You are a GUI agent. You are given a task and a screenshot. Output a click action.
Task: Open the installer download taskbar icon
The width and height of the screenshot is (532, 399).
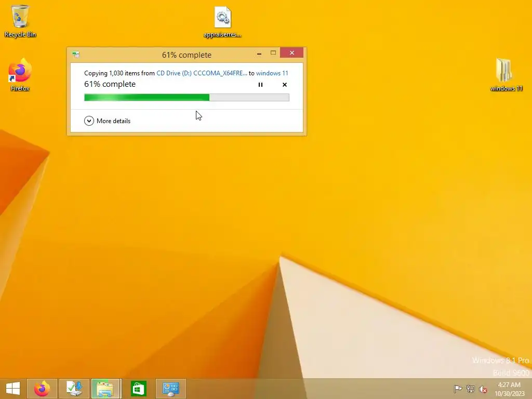click(74, 389)
